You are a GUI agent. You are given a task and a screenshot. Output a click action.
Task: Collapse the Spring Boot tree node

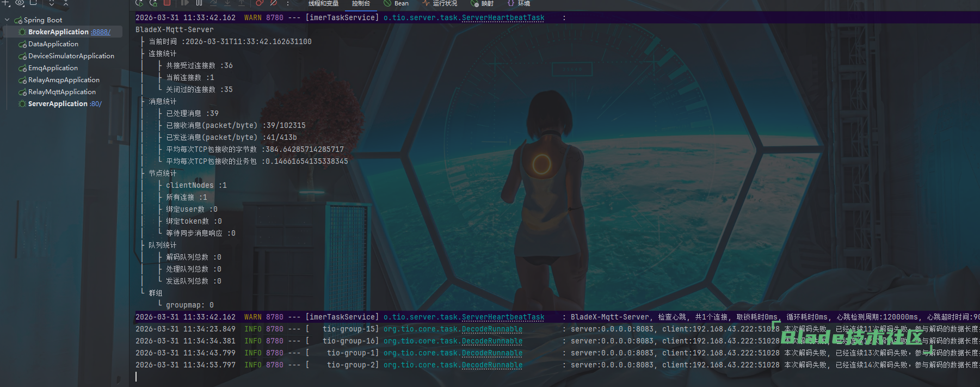point(7,20)
